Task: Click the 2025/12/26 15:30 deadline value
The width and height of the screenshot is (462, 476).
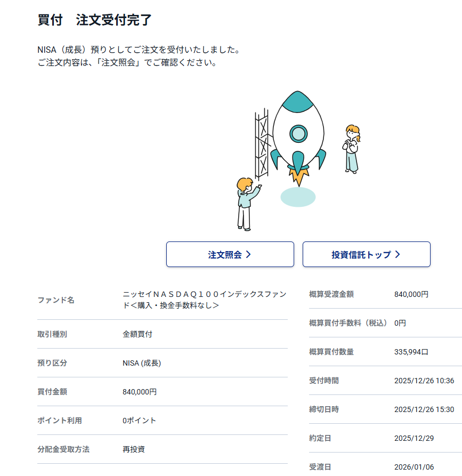Action: pyautogui.click(x=424, y=409)
